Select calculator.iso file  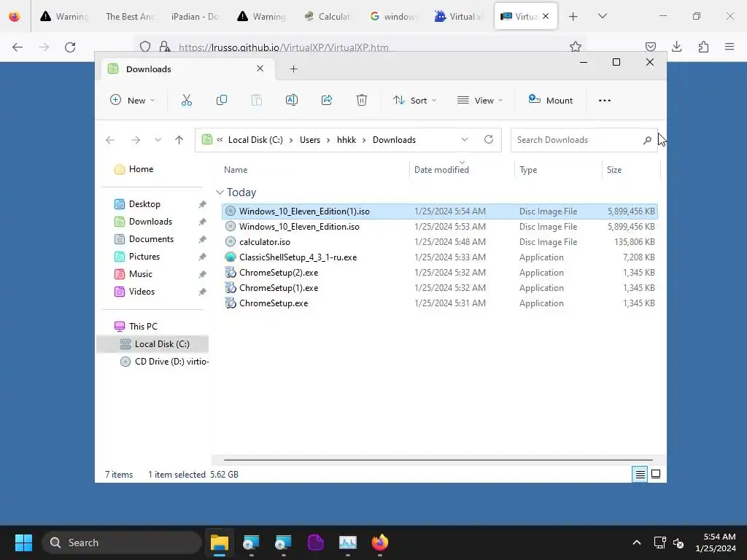tap(440, 242)
